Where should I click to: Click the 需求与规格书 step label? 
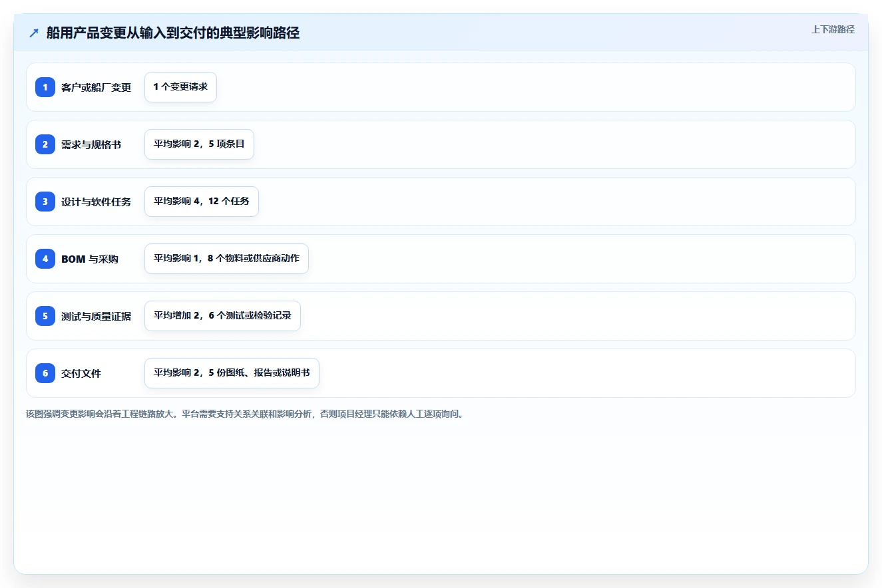(x=91, y=145)
